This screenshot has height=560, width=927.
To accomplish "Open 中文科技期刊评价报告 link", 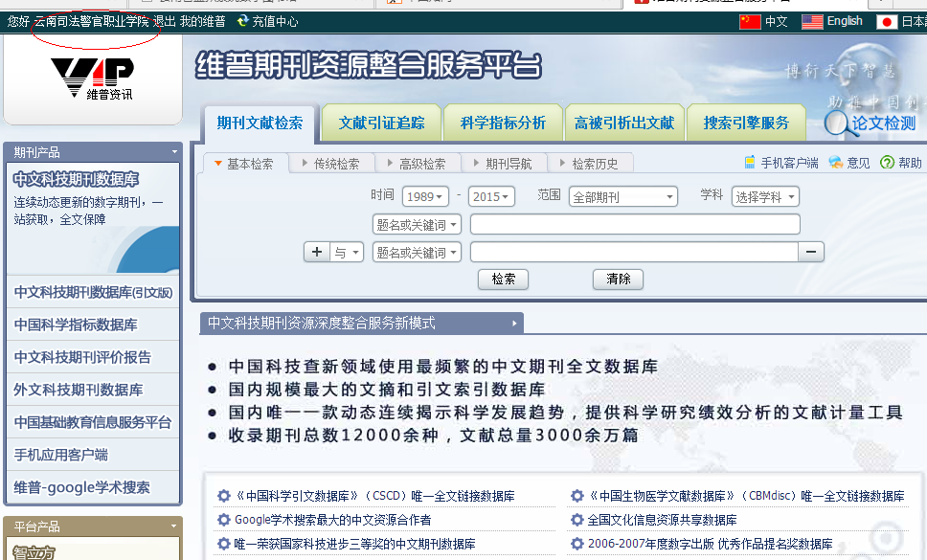I will [x=82, y=357].
